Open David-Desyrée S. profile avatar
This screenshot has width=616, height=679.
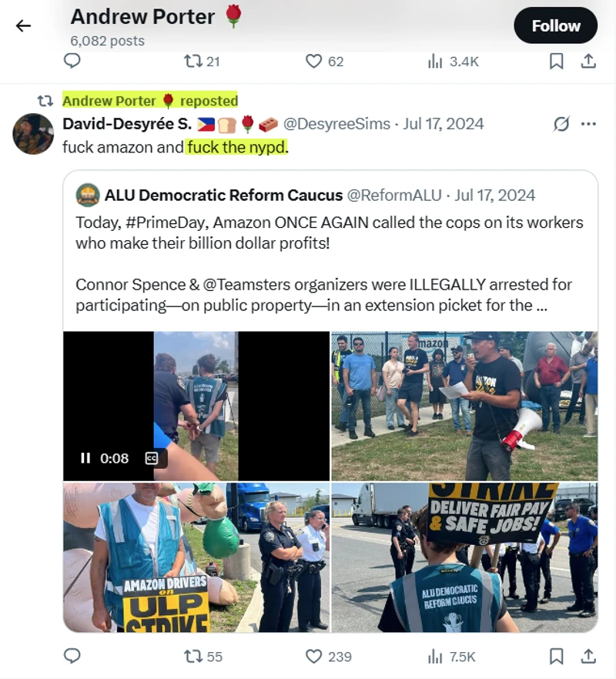point(33,133)
